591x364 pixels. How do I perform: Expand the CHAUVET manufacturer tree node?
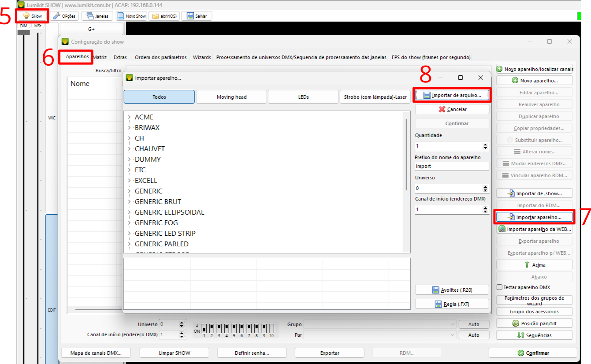(x=129, y=149)
